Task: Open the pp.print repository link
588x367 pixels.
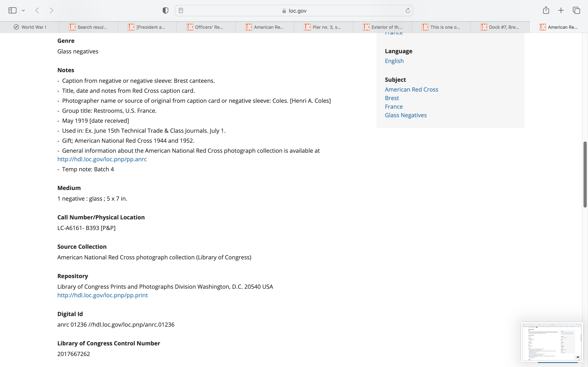Action: tap(102, 295)
